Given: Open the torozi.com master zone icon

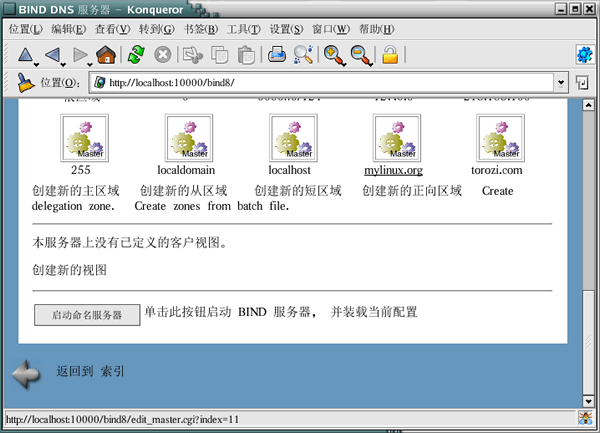Looking at the screenshot, I should [500, 138].
